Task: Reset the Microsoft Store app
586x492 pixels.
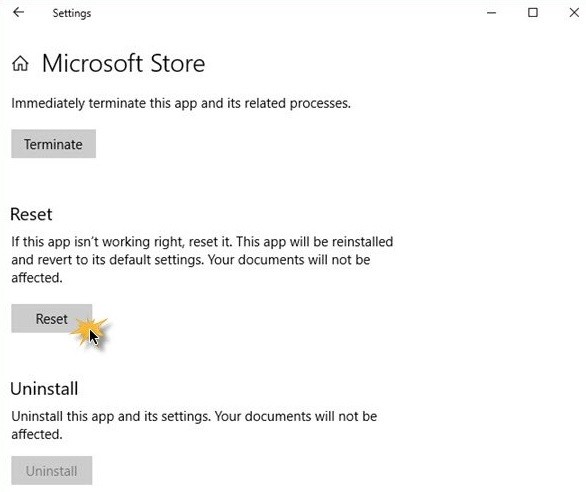Action: (52, 319)
